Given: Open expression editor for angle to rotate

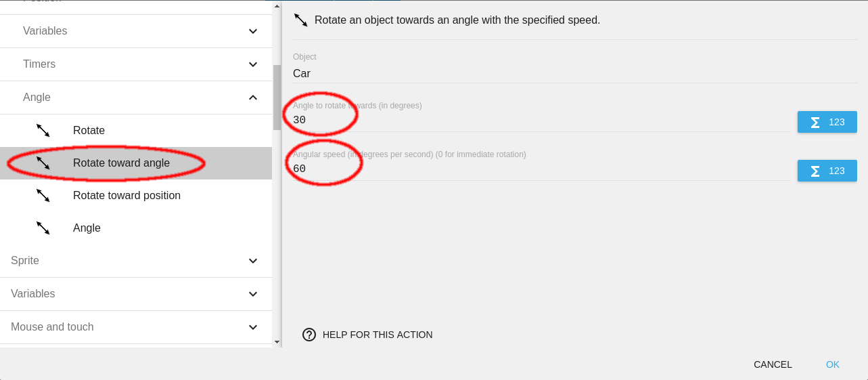Looking at the screenshot, I should pos(827,122).
